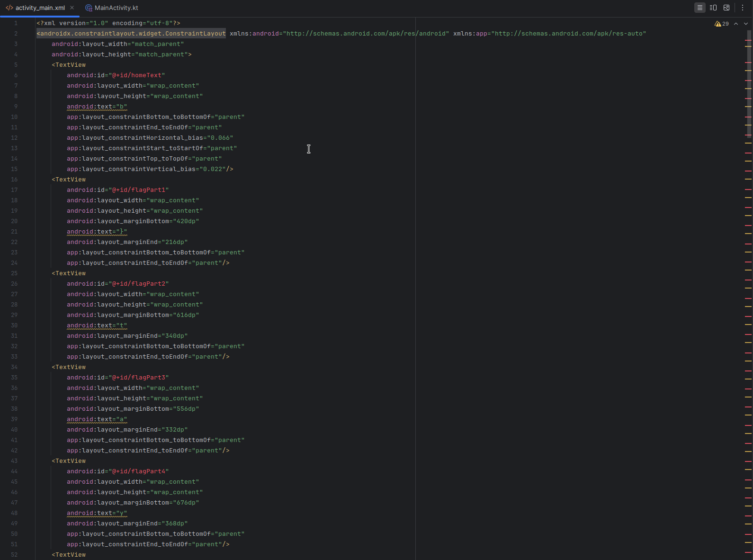Viewport: 753px width, 560px height.
Task: Click the layout_marginBottom="420dp" line
Action: pos(133,221)
